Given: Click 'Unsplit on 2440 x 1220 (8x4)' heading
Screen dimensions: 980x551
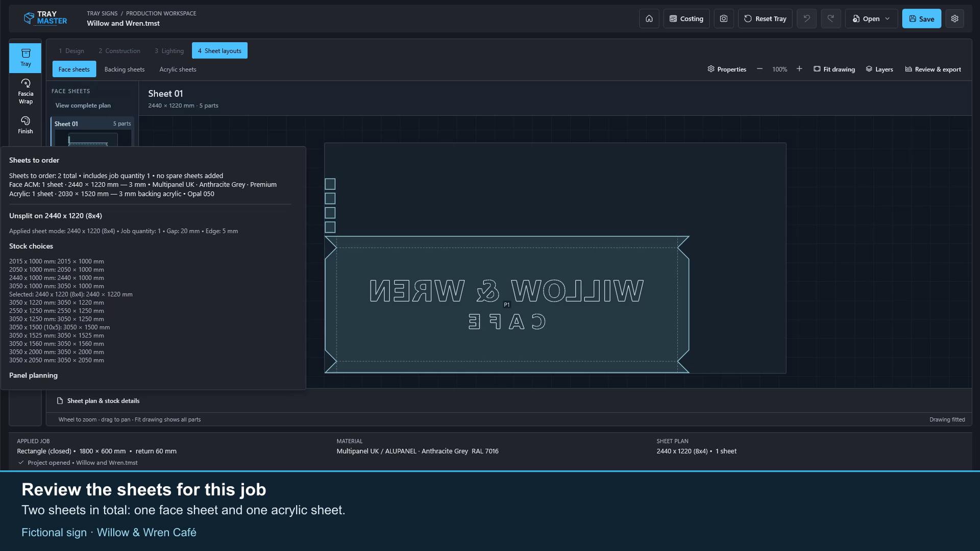Looking at the screenshot, I should click(x=56, y=215).
